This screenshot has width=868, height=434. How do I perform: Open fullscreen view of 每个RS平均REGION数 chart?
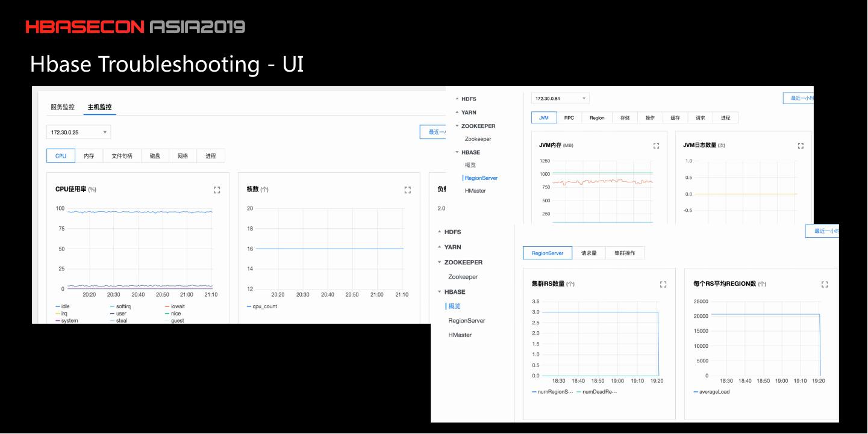(x=825, y=284)
